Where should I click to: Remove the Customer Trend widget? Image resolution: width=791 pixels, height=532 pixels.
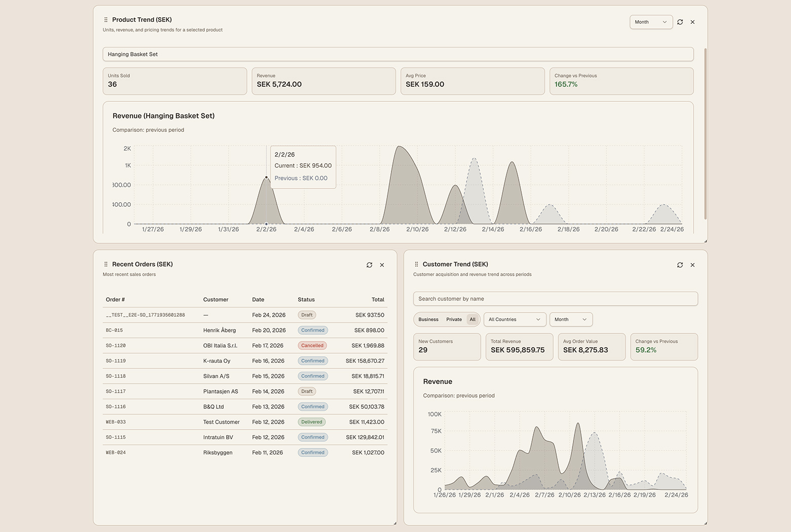coord(693,264)
